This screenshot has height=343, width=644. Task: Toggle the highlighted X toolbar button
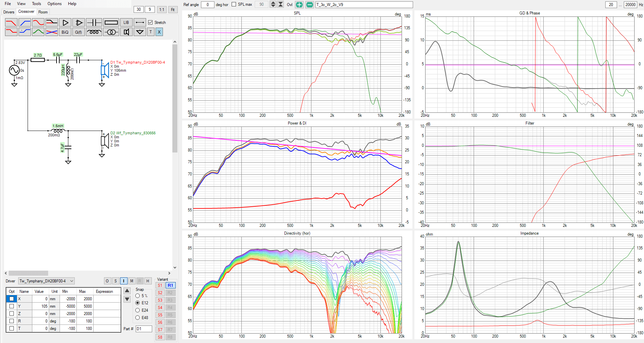click(159, 32)
